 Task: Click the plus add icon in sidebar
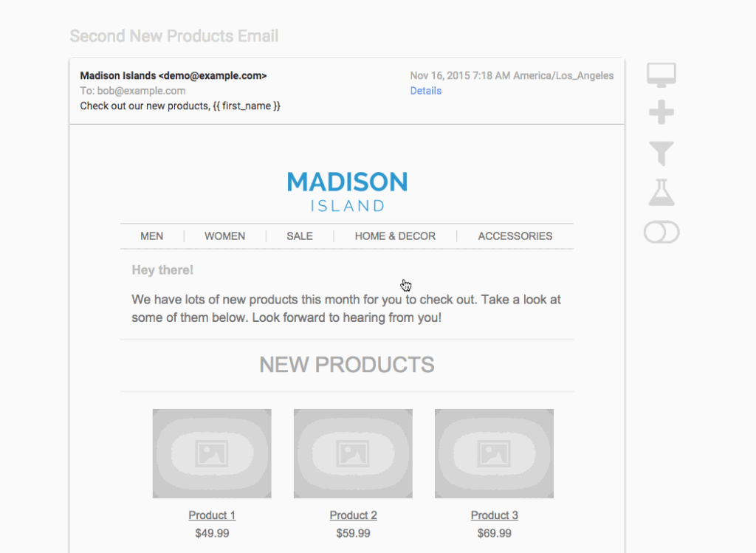pos(661,114)
